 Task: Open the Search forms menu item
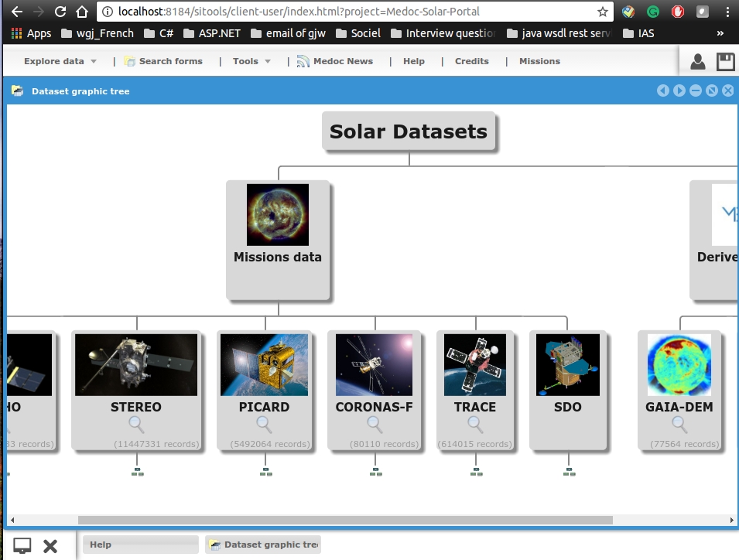pyautogui.click(x=163, y=61)
